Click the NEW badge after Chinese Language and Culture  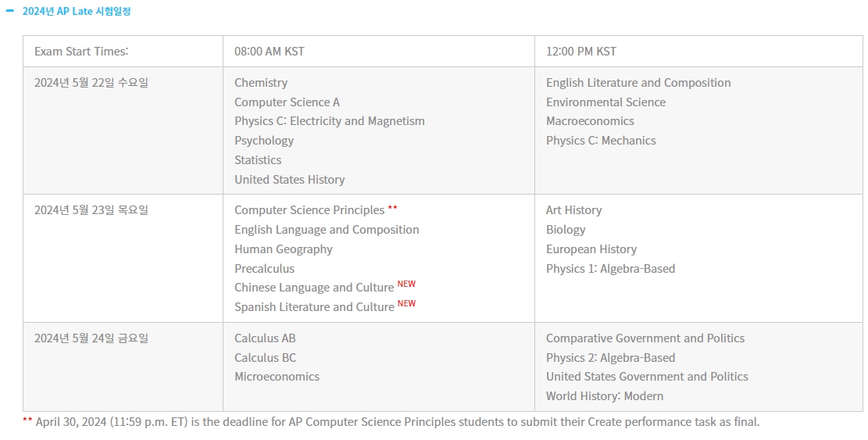pos(406,284)
